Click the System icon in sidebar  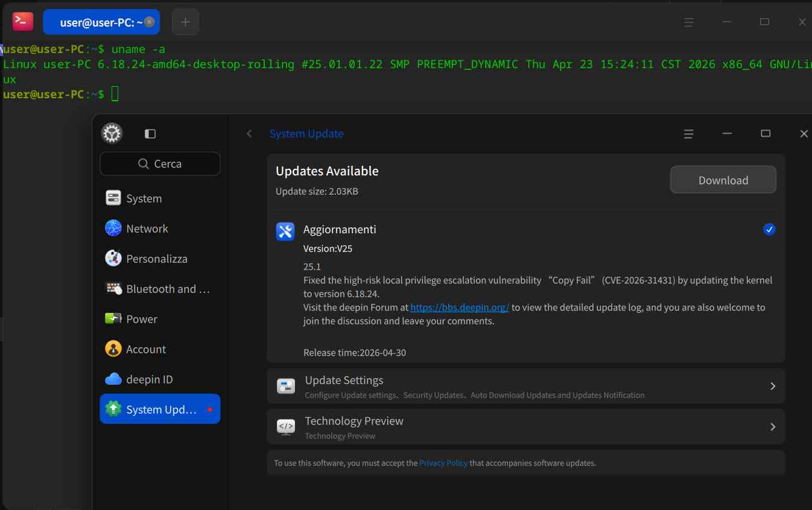pyautogui.click(x=113, y=198)
